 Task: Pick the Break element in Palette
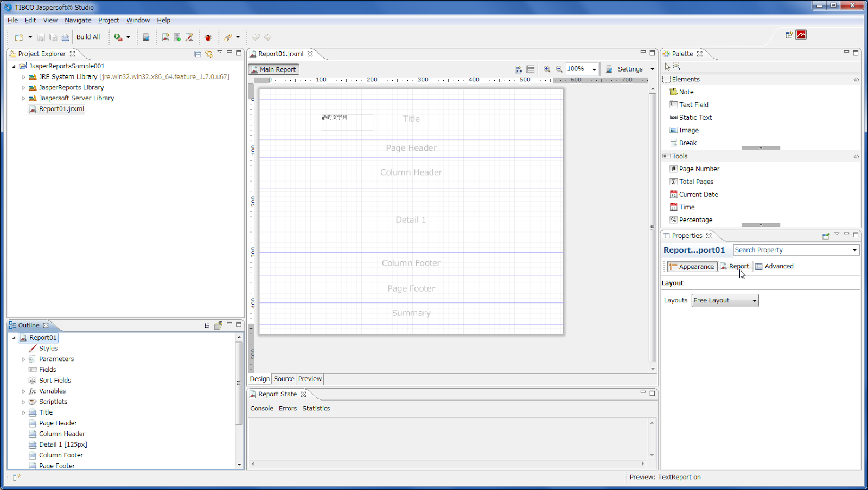(x=683, y=143)
